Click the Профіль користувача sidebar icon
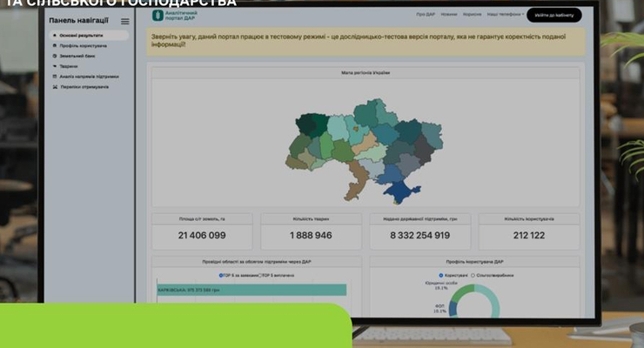The width and height of the screenshot is (644, 348). [55, 46]
